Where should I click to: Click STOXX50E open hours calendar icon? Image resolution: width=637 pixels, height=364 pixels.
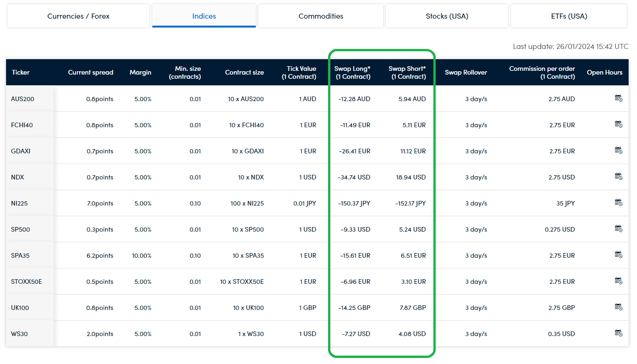[618, 281]
